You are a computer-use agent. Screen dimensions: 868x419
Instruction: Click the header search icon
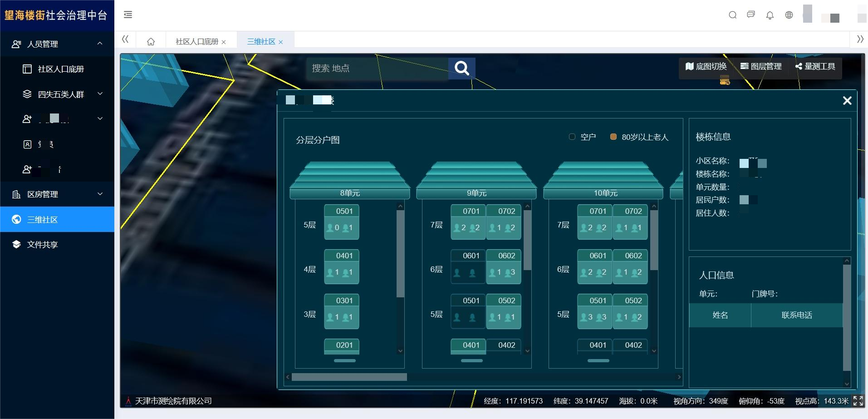pyautogui.click(x=732, y=15)
